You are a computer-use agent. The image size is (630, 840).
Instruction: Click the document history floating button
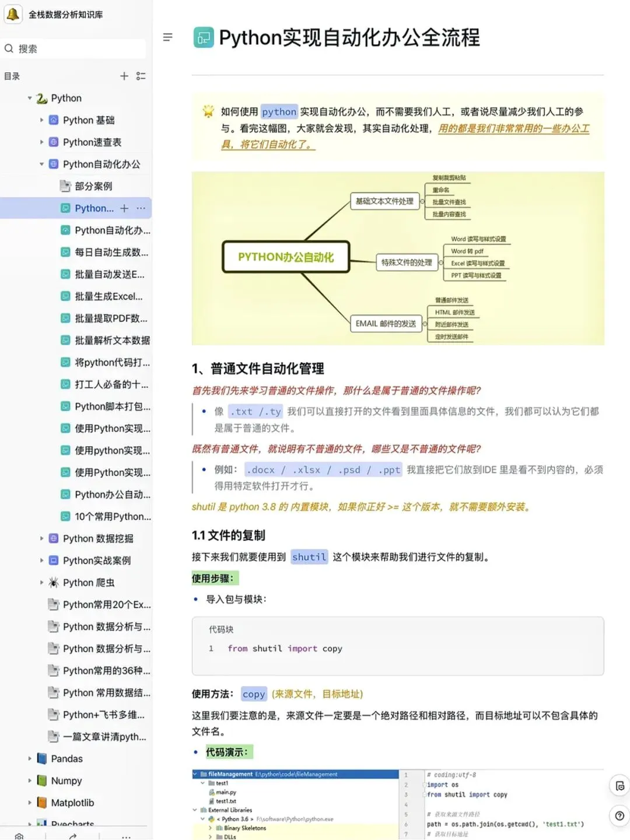click(619, 786)
